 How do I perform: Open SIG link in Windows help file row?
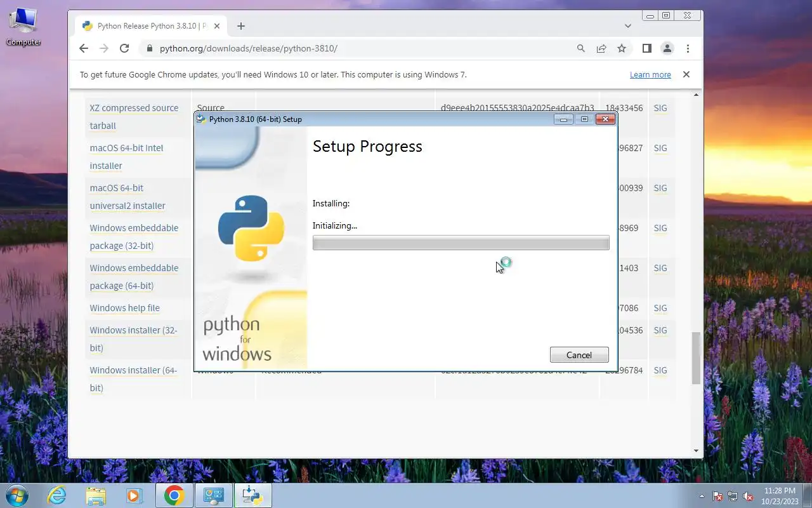(x=660, y=308)
